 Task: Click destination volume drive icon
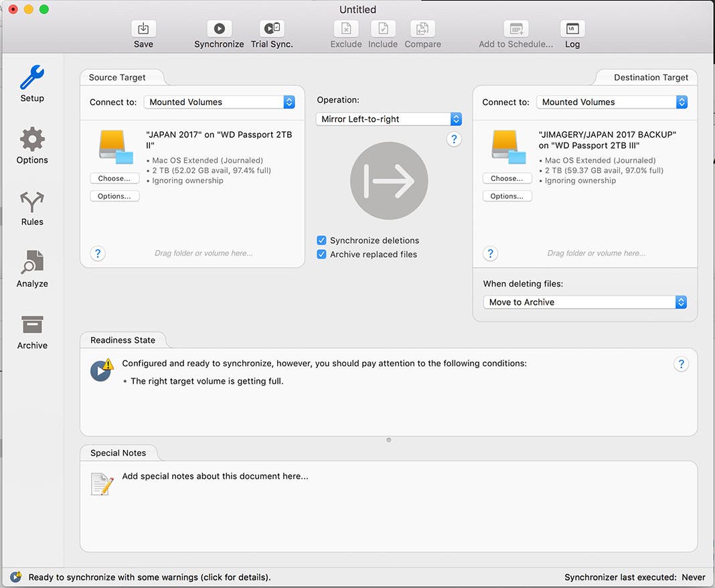tap(508, 147)
